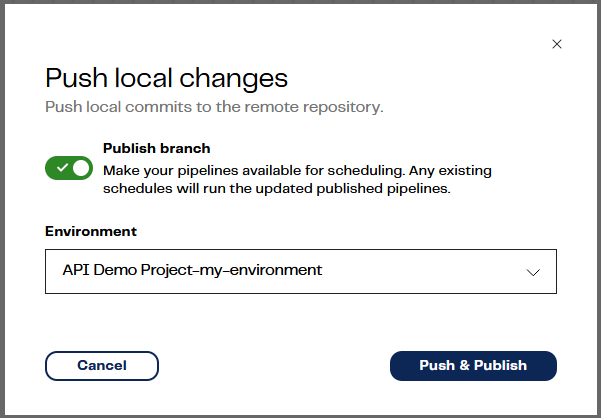Click the Push & Publish button
This screenshot has width=601, height=418.
coord(473,366)
